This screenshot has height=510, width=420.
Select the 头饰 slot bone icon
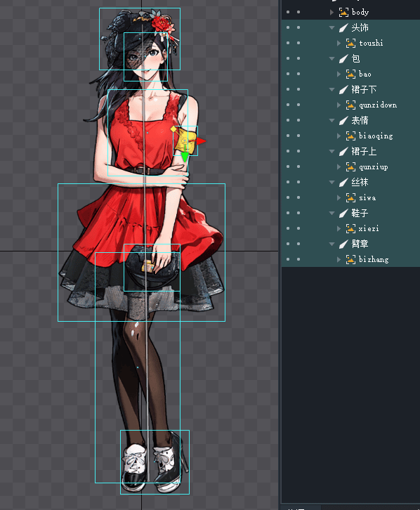343,28
